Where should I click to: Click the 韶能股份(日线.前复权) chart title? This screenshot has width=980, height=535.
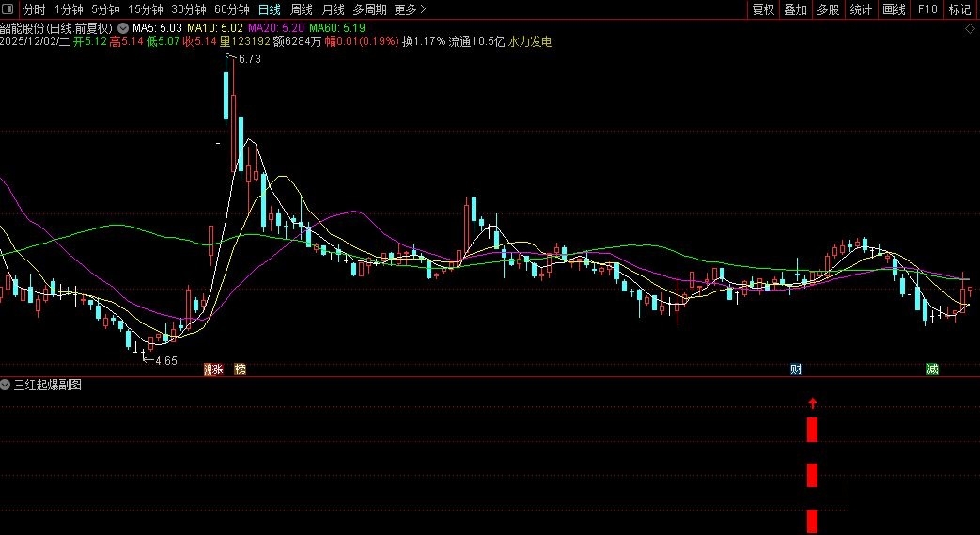pyautogui.click(x=56, y=28)
